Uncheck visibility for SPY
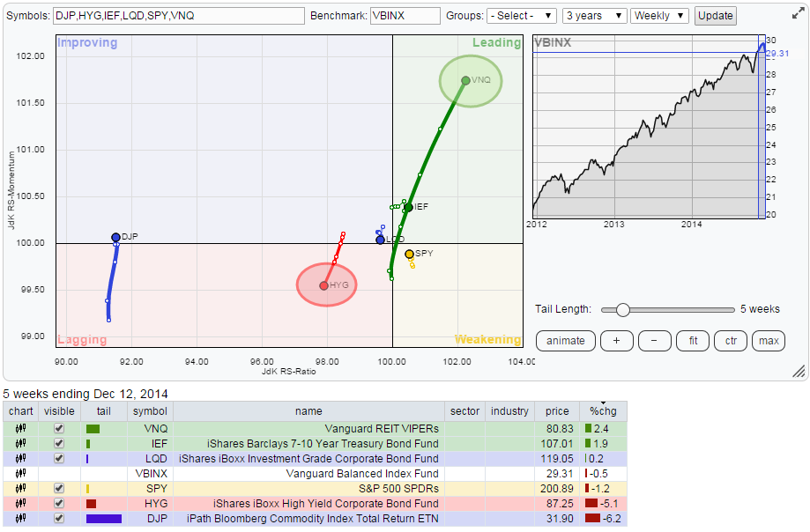 click(59, 488)
